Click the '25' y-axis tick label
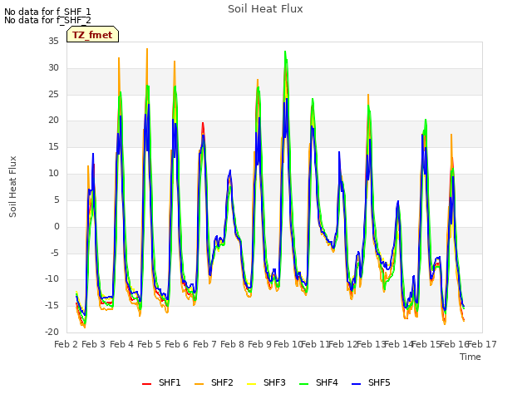 [53, 94]
